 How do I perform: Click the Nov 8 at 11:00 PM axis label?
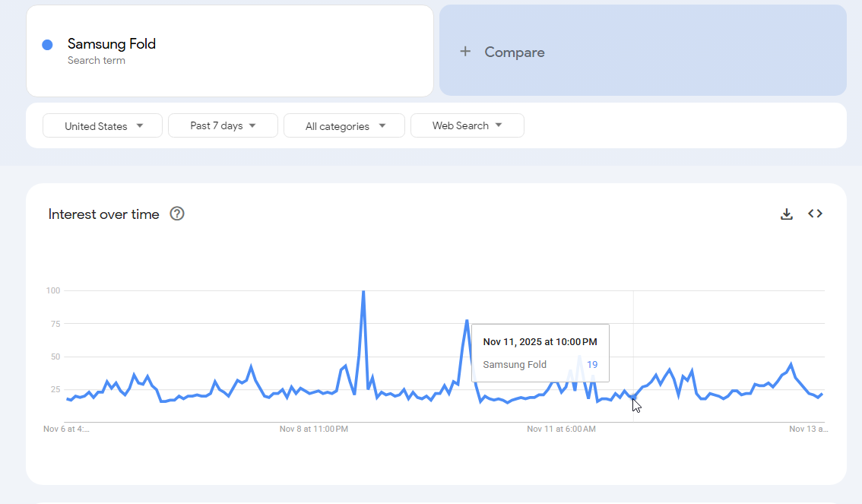click(x=314, y=430)
